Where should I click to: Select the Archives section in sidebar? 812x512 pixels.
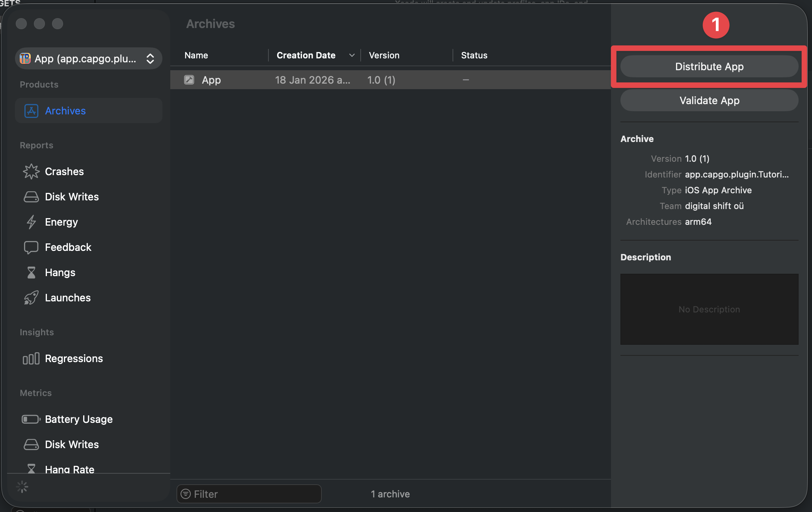coord(65,111)
